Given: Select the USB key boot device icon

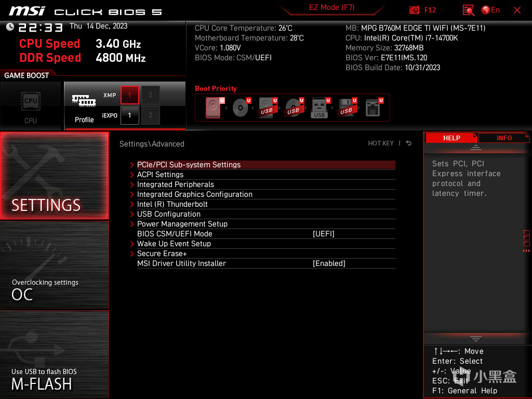Looking at the screenshot, I should [x=320, y=107].
